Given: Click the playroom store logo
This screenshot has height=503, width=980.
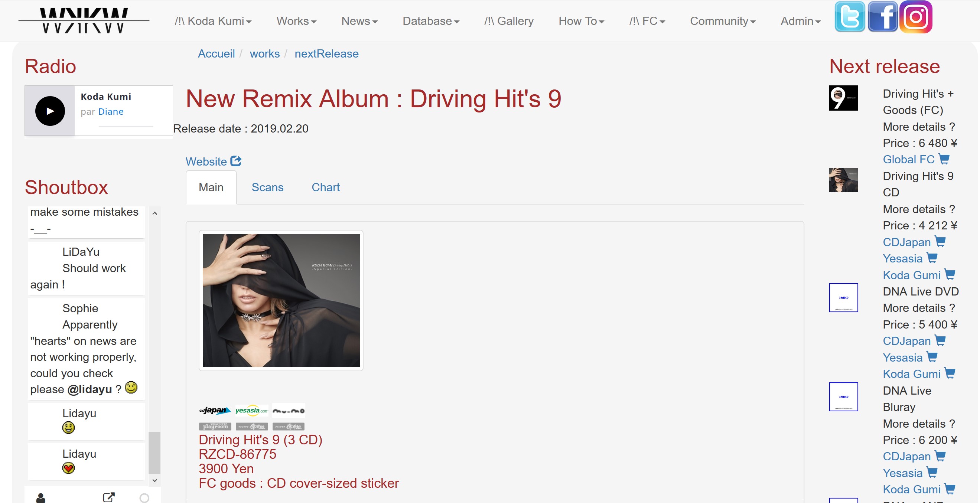Looking at the screenshot, I should click(x=215, y=427).
